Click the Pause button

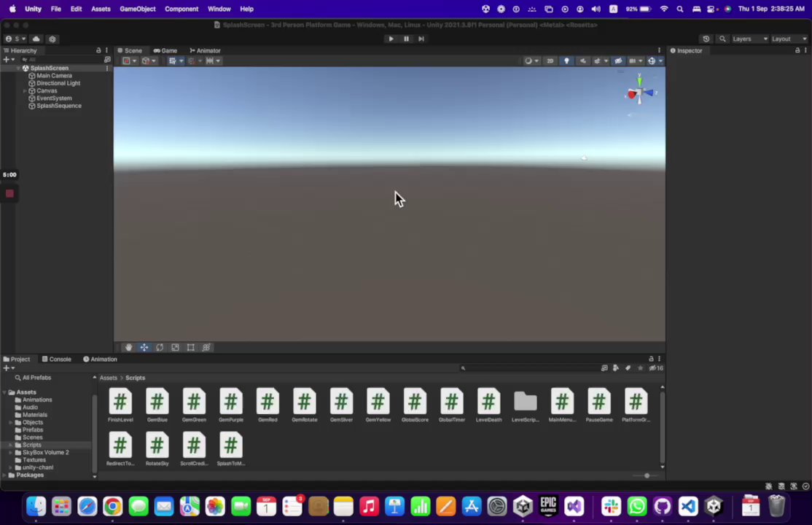coord(406,39)
